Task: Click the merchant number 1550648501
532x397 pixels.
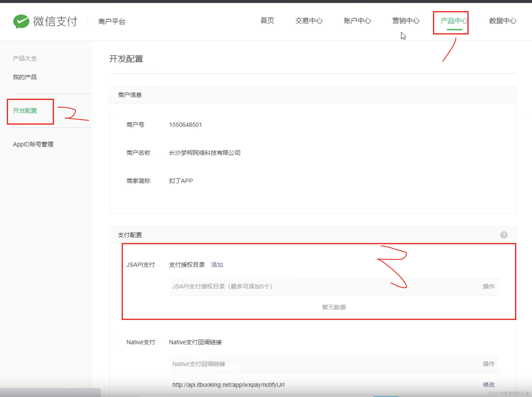Action: tap(185, 125)
